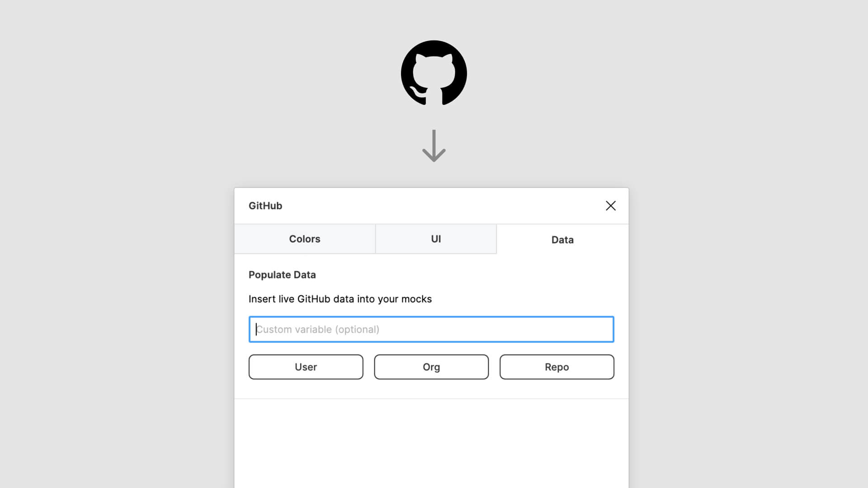Select the Data tab
The height and width of the screenshot is (488, 868).
point(562,240)
